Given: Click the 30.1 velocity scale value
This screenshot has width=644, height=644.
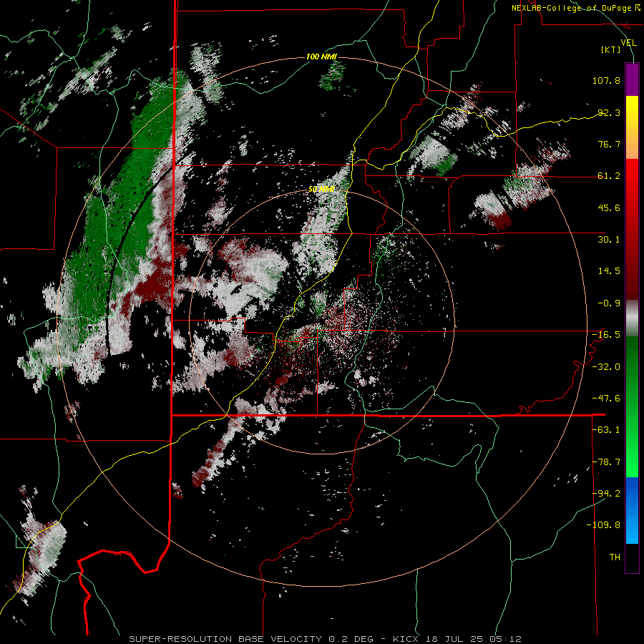Looking at the screenshot, I should 609,240.
